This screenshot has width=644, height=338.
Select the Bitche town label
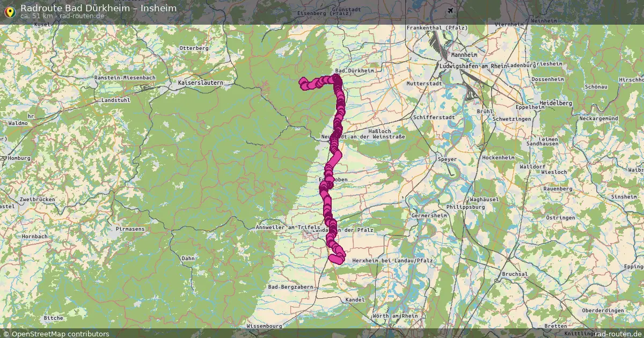[x=53, y=318]
